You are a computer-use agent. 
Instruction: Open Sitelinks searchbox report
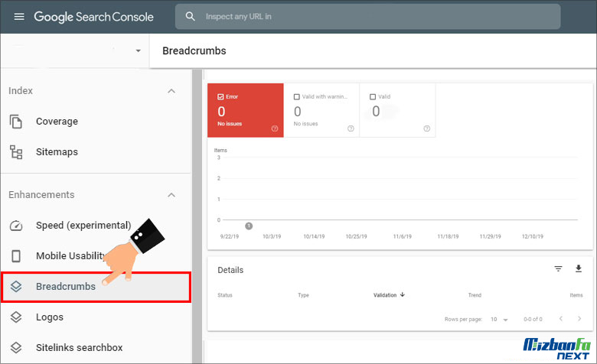click(x=79, y=348)
